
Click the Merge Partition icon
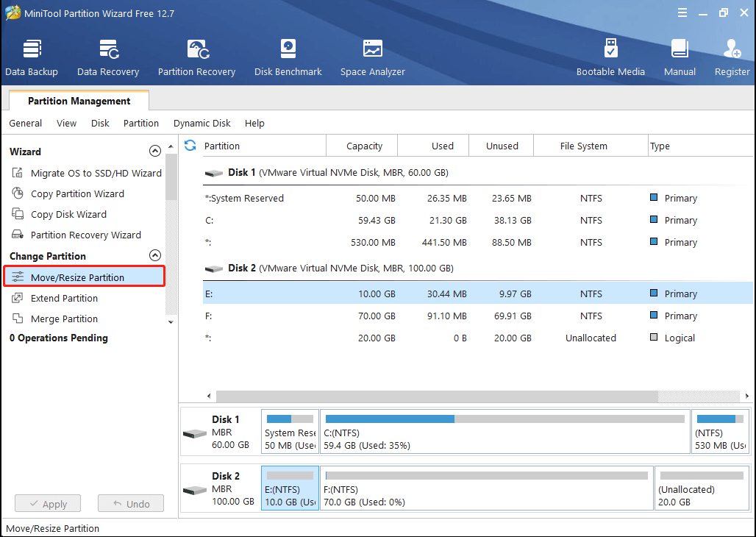click(18, 319)
